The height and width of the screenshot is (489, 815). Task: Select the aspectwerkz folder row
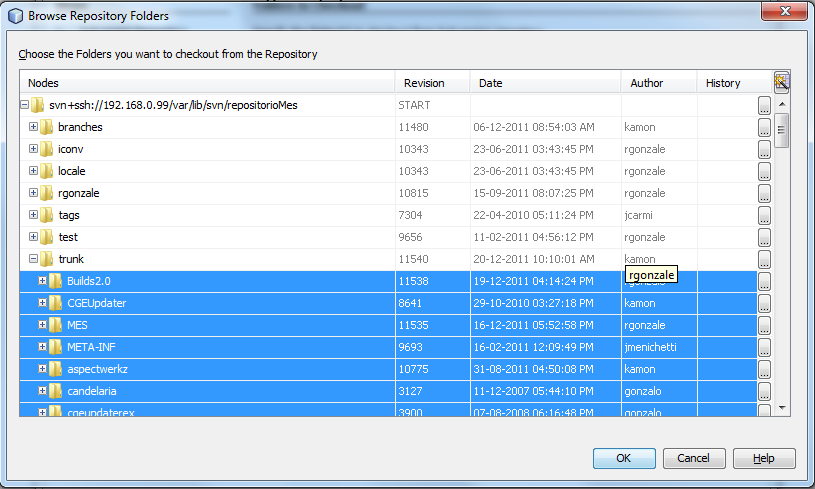[98, 369]
